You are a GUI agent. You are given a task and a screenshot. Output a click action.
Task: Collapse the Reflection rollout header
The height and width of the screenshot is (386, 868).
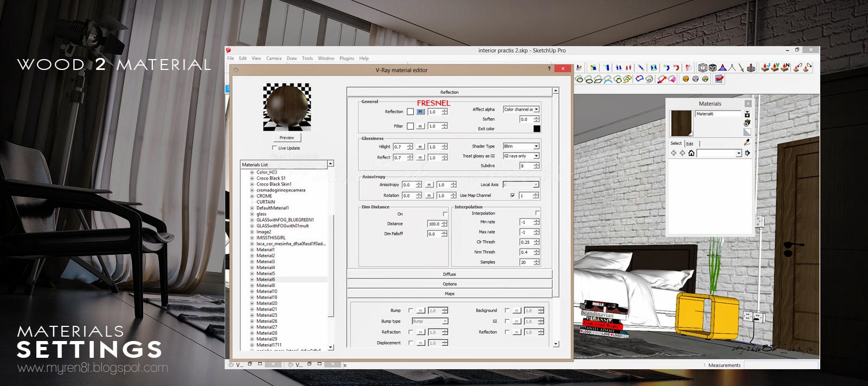(449, 92)
